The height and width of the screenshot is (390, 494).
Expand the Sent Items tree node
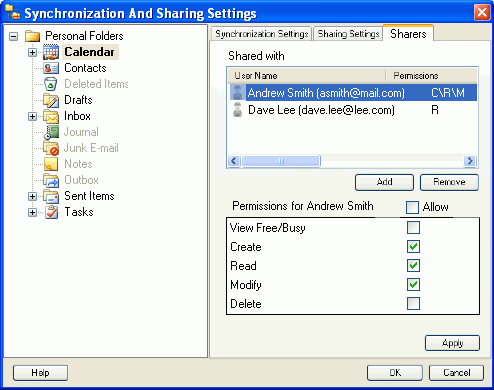click(x=32, y=196)
